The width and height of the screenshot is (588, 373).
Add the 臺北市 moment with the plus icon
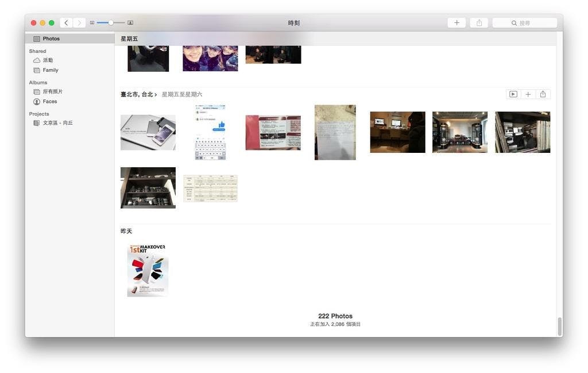pos(528,94)
